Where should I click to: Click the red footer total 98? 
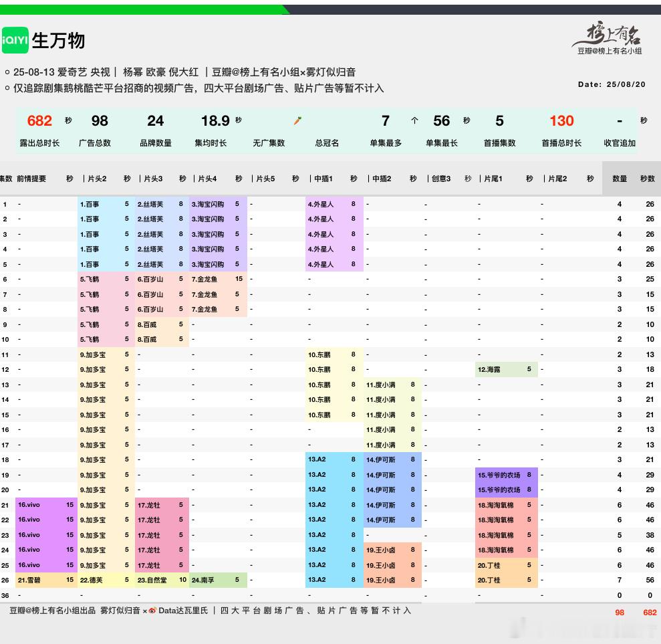[x=620, y=613]
